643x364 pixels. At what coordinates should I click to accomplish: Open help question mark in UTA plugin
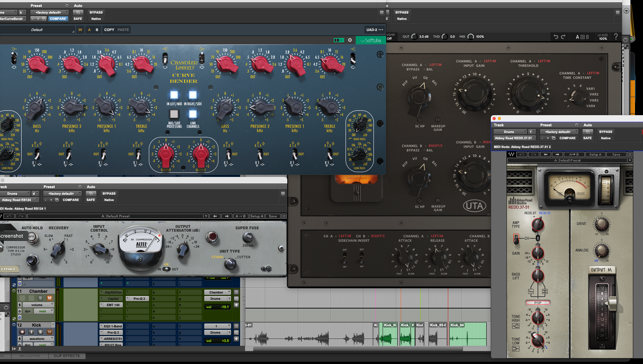point(616,37)
